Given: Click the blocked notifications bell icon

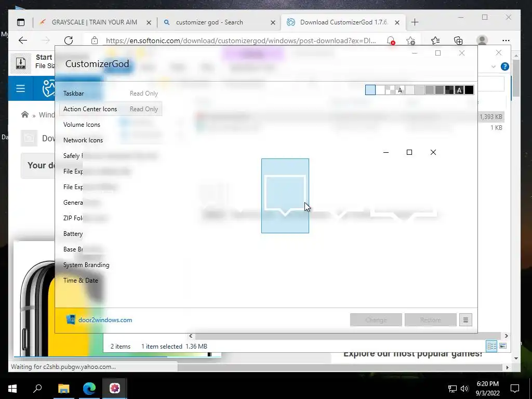Looking at the screenshot, I should [x=391, y=41].
